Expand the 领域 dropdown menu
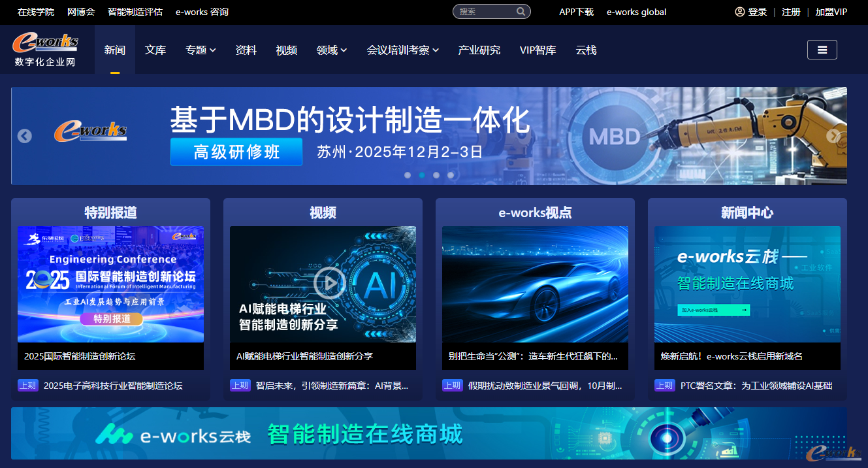868x468 pixels. 331,50
